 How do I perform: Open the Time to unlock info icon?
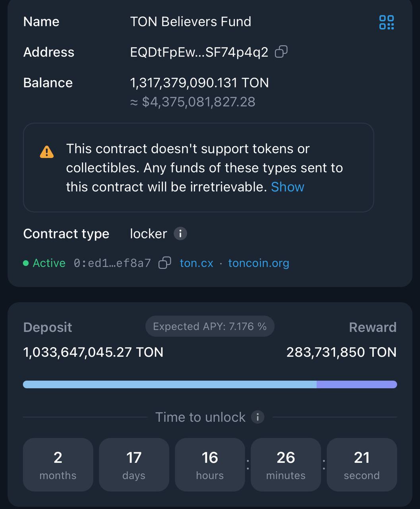tap(257, 417)
